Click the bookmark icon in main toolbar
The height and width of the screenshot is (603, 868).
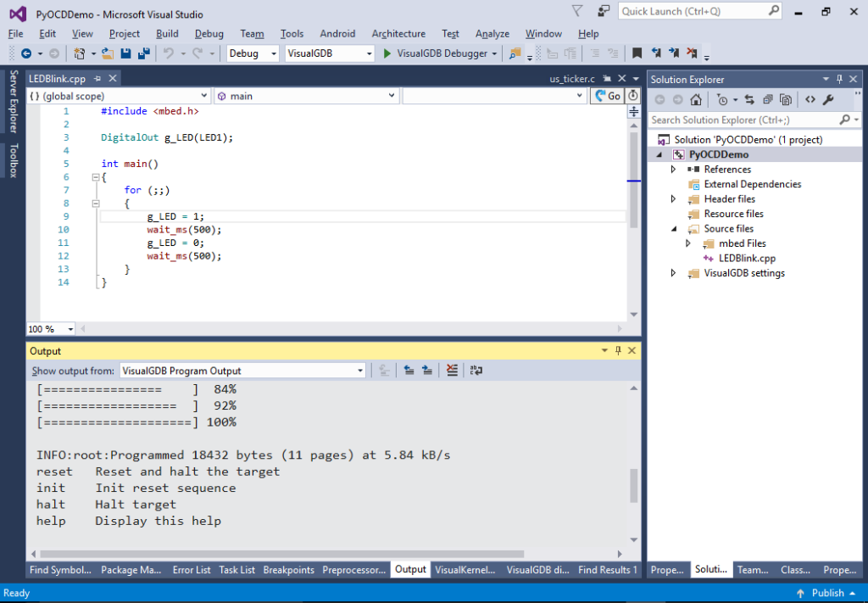tap(637, 53)
